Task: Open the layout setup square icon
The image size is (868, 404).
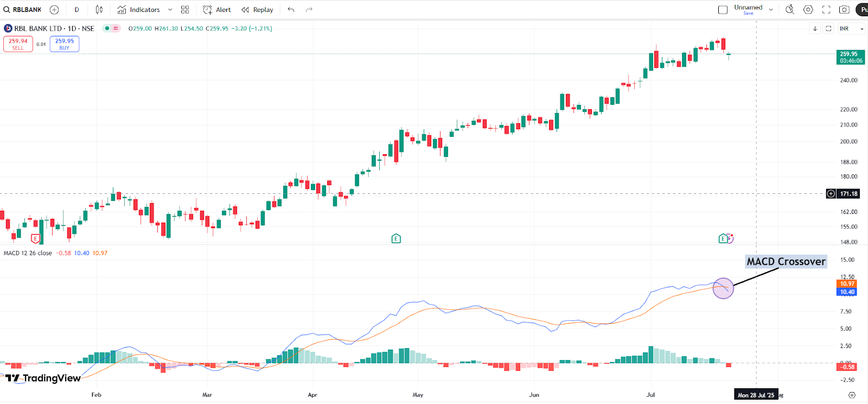Action: [723, 10]
